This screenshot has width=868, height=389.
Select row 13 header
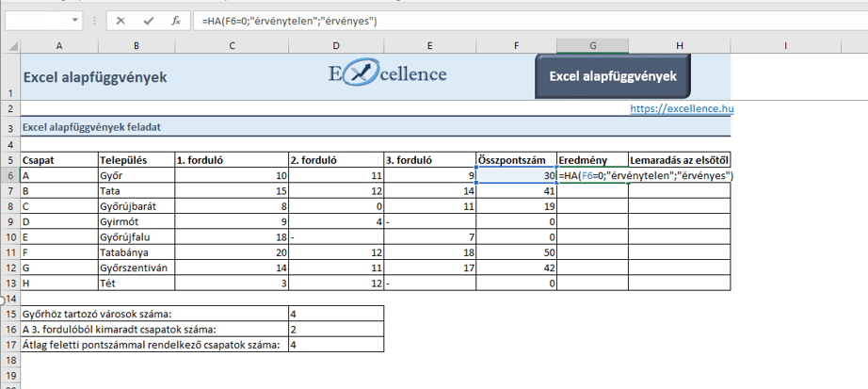point(10,284)
